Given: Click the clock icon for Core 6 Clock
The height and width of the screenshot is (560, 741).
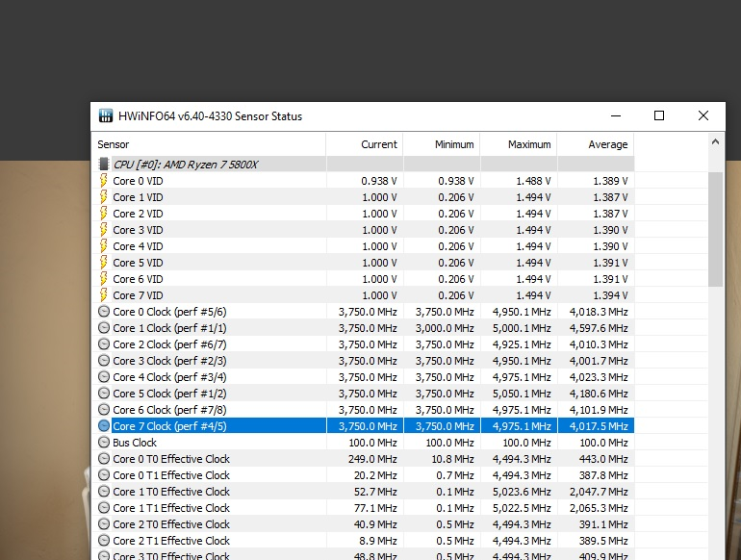Looking at the screenshot, I should click(x=104, y=410).
